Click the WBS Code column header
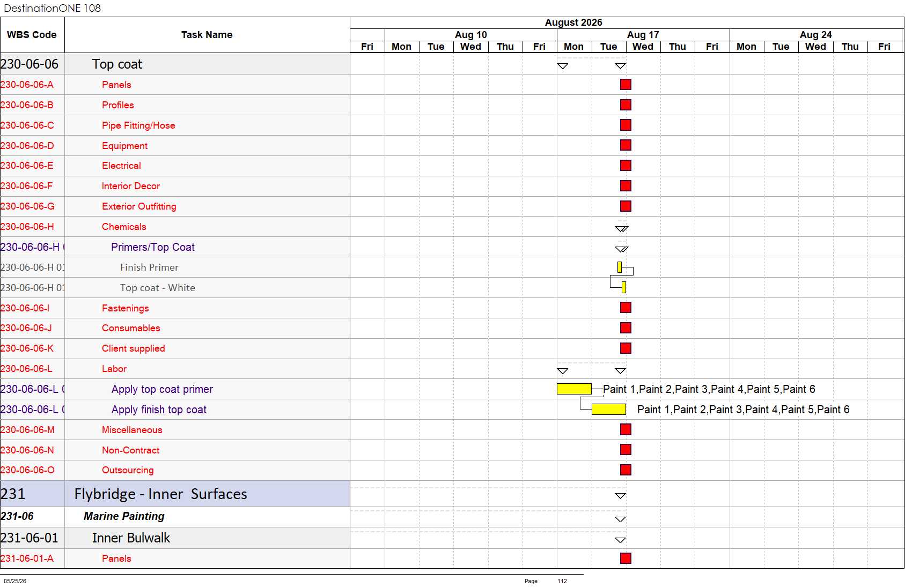This screenshot has width=905, height=588. [32, 35]
